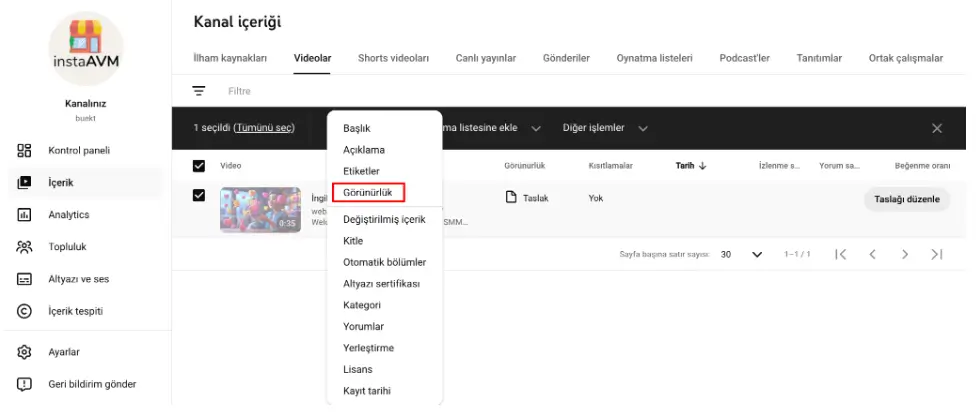Switch to the Podcast'ler tab

[744, 58]
